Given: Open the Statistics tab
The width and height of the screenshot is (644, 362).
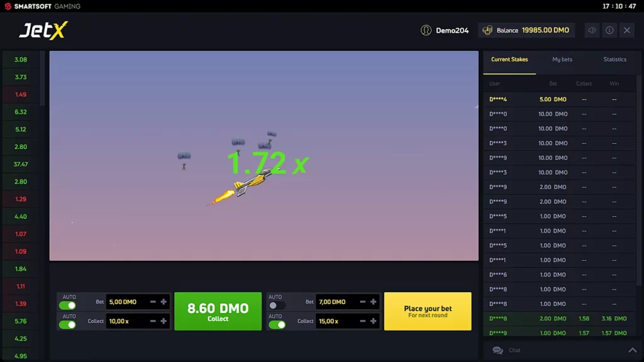Looking at the screenshot, I should point(614,60).
